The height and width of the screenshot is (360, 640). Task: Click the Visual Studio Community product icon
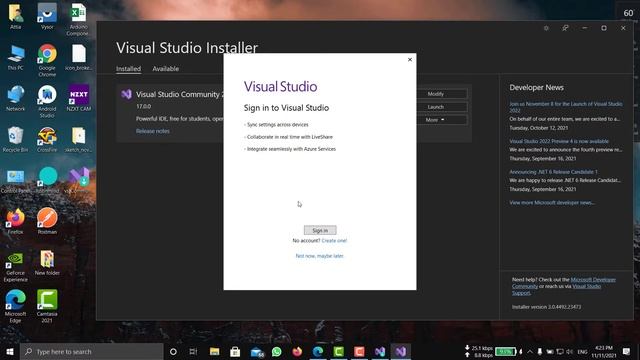(127, 94)
